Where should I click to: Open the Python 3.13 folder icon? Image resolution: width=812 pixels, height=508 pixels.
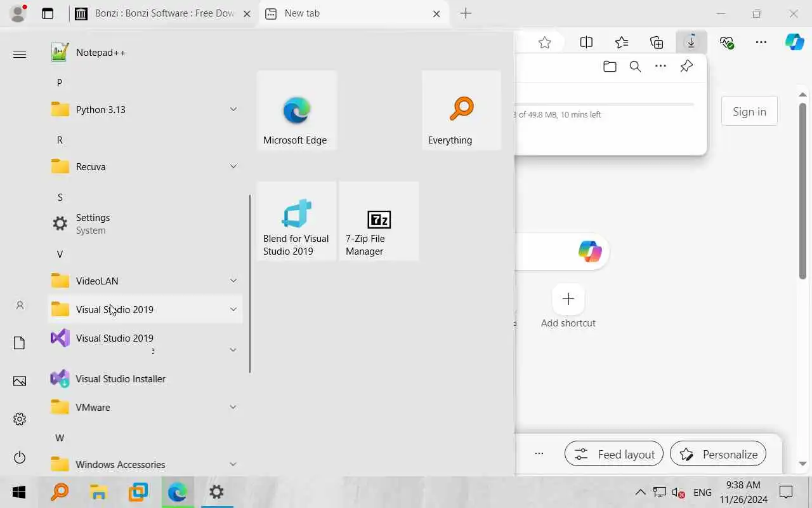tap(60, 109)
